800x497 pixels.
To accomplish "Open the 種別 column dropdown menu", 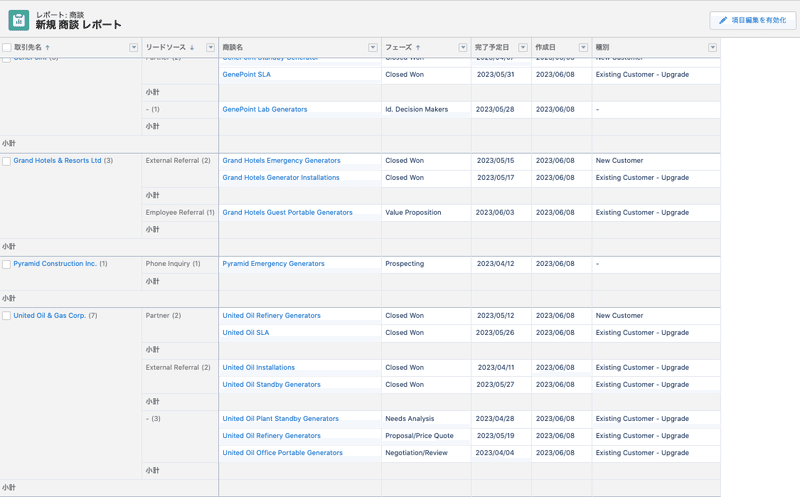I will tap(712, 47).
